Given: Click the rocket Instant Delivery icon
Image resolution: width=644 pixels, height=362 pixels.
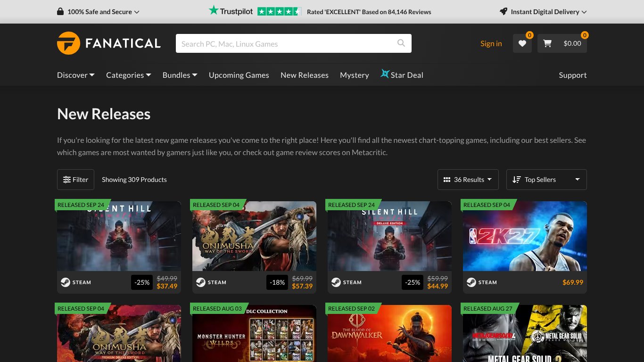Looking at the screenshot, I should point(504,12).
